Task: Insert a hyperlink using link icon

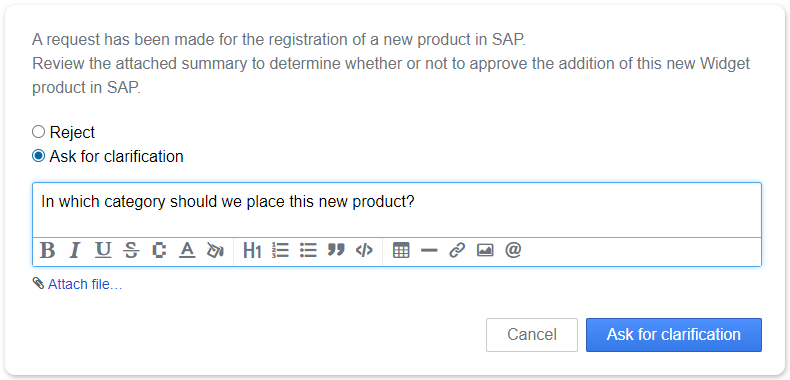Action: click(457, 250)
